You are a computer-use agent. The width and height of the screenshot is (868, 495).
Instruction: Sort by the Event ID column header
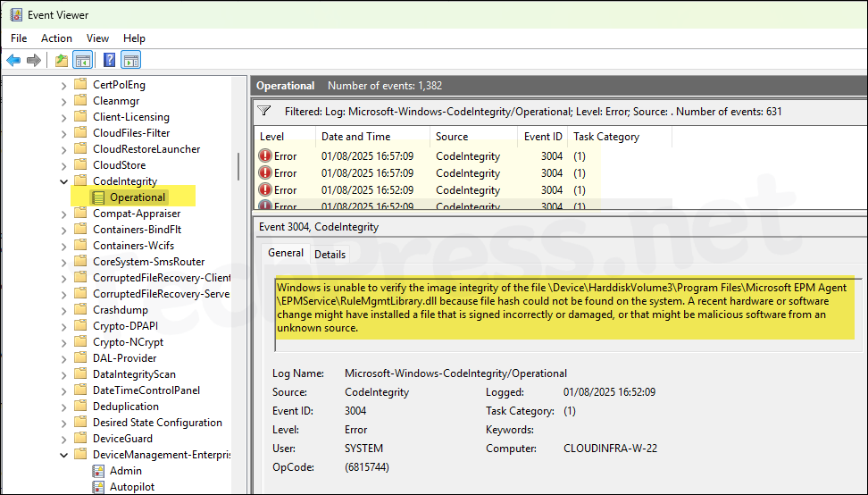point(543,136)
